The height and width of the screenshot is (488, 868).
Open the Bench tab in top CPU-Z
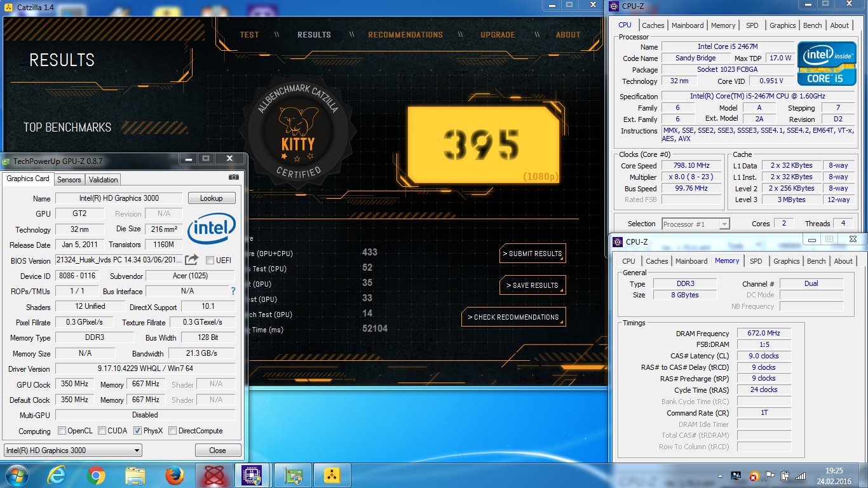coord(812,25)
